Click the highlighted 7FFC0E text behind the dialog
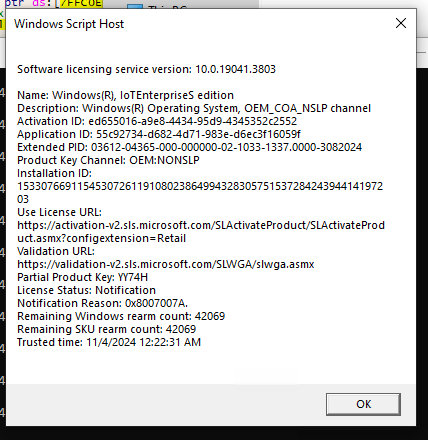428x440 pixels. coord(81,4)
